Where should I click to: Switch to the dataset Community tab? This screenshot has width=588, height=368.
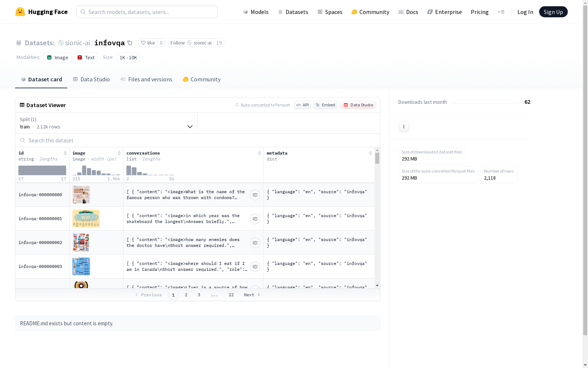(x=202, y=79)
